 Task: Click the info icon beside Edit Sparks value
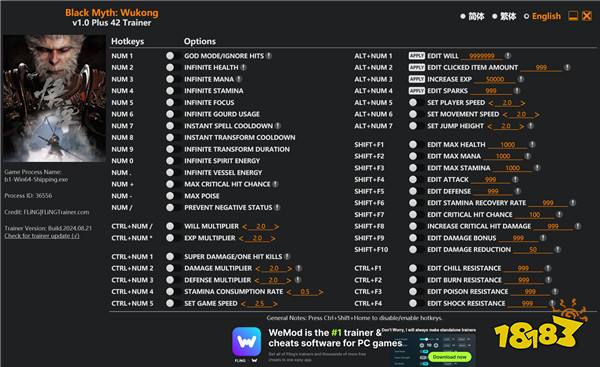(517, 91)
